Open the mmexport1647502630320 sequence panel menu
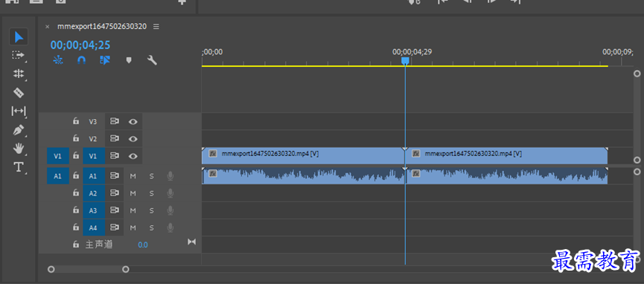Image resolution: width=644 pixels, height=284 pixels. pyautogui.click(x=156, y=27)
